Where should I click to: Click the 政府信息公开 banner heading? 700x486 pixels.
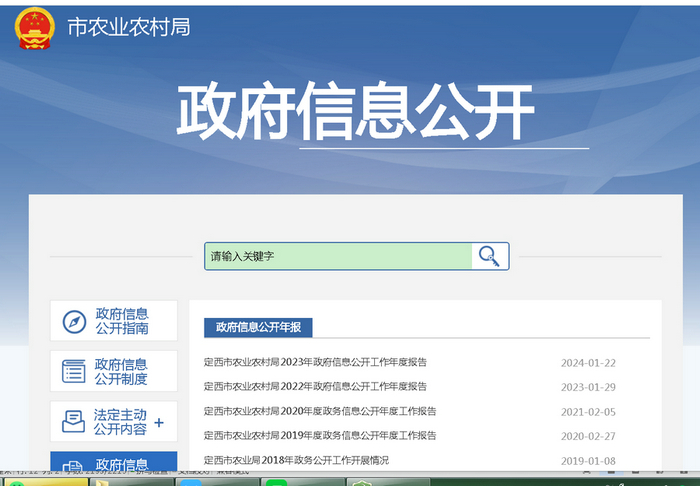click(355, 111)
